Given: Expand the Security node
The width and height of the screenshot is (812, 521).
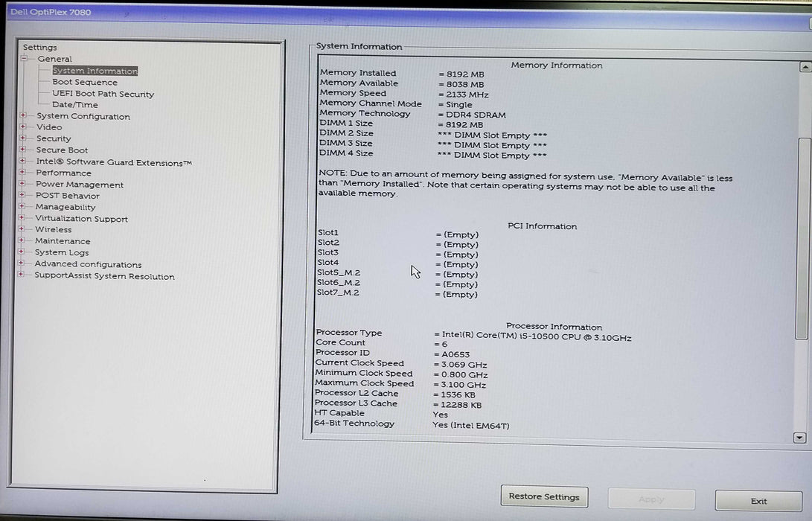Looking at the screenshot, I should pyautogui.click(x=23, y=138).
